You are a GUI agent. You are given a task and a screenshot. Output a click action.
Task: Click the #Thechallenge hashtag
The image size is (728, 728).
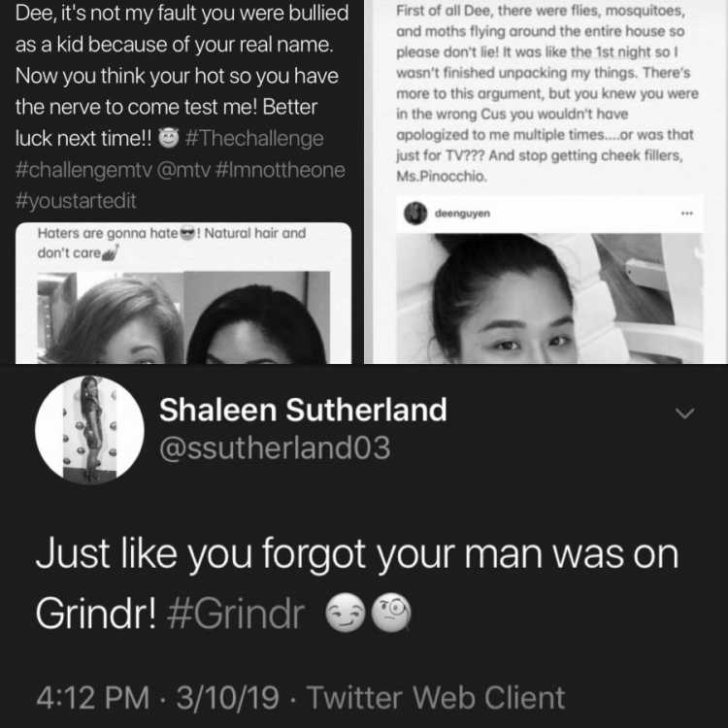254,139
